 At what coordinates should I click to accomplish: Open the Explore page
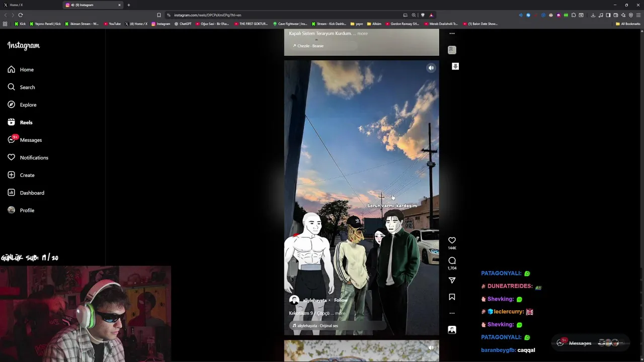coord(22,105)
